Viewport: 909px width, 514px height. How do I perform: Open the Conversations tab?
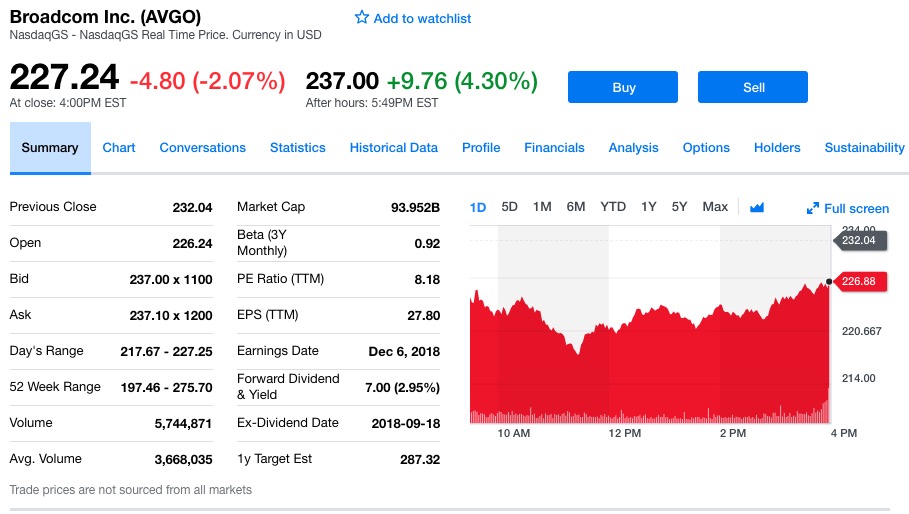tap(202, 148)
